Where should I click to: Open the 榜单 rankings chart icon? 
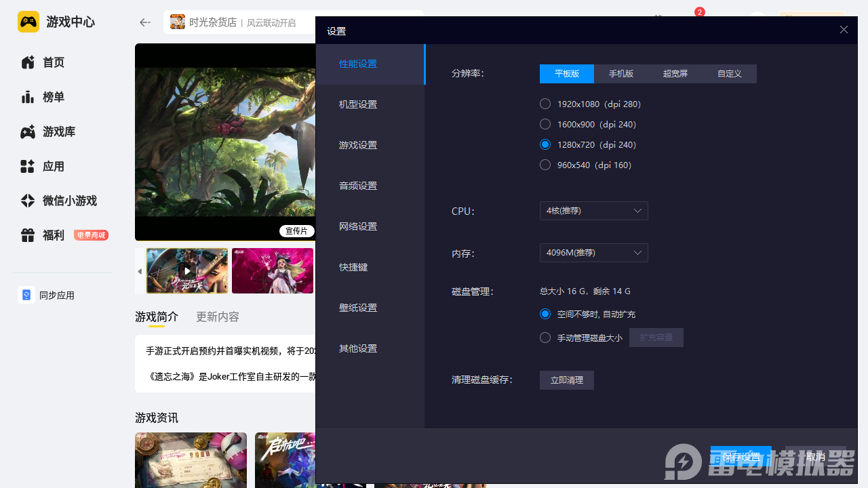click(28, 97)
